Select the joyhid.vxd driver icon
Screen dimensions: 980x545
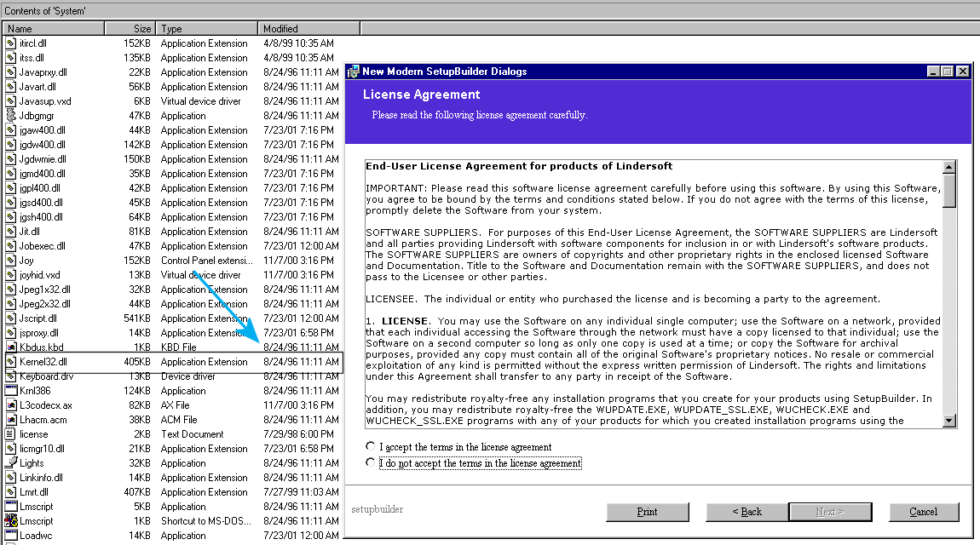(10, 275)
